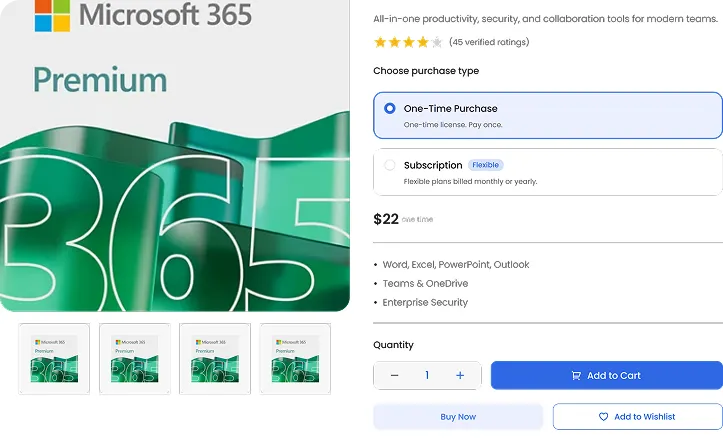Increase quantity with the plus button
723x444 pixels.
click(460, 376)
